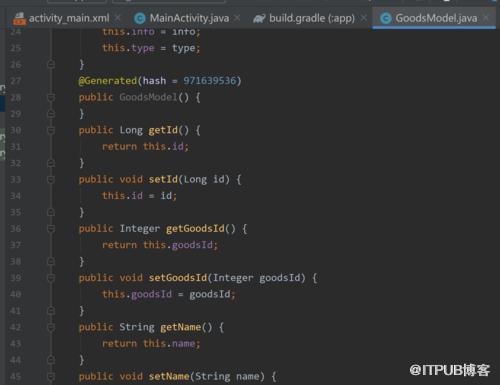
Task: Click 'return this.name;' statement
Action: [151, 344]
